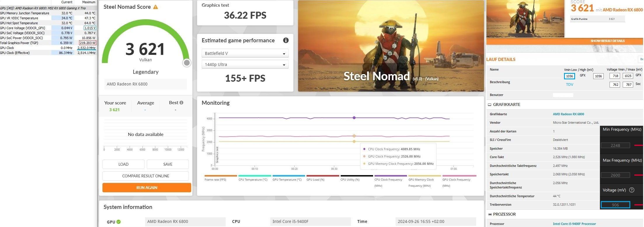Click the Steel Nomad banner image
The width and height of the screenshot is (644, 227).
[x=391, y=46]
